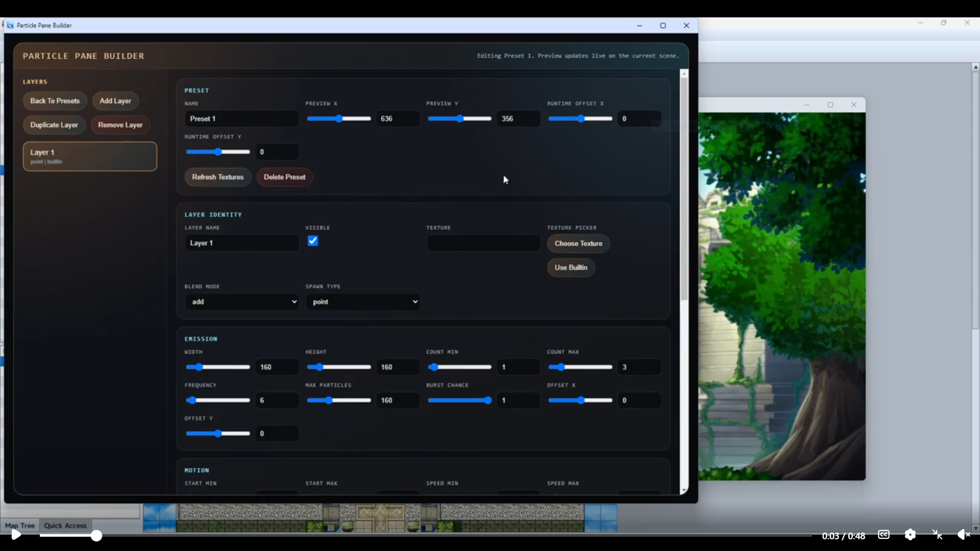
Task: Click the video progress bar scrubber
Action: [x=96, y=536]
